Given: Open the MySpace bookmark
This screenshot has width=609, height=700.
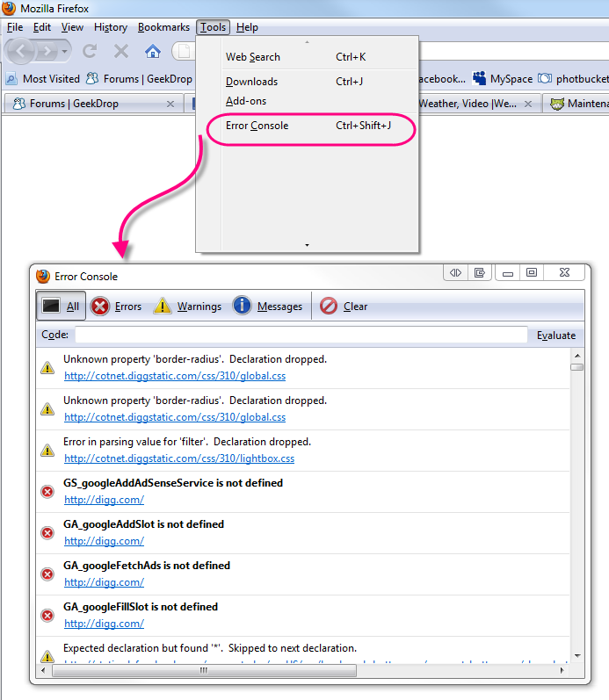Looking at the screenshot, I should click(502, 78).
